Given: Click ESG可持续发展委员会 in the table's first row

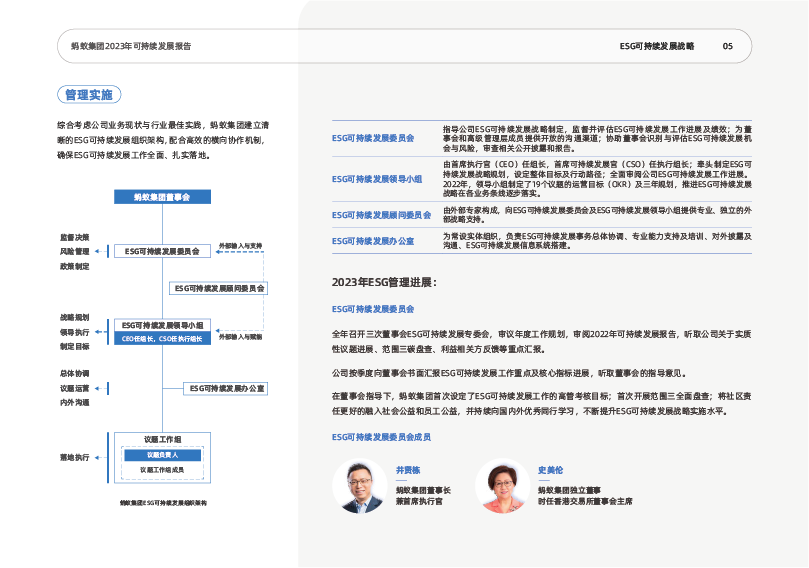Looking at the screenshot, I should pos(373,138).
